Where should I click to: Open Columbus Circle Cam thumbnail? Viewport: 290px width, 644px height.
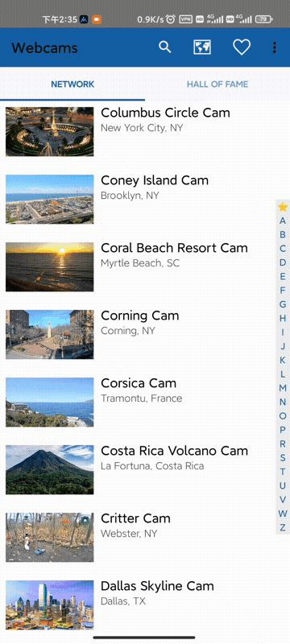[x=50, y=132]
